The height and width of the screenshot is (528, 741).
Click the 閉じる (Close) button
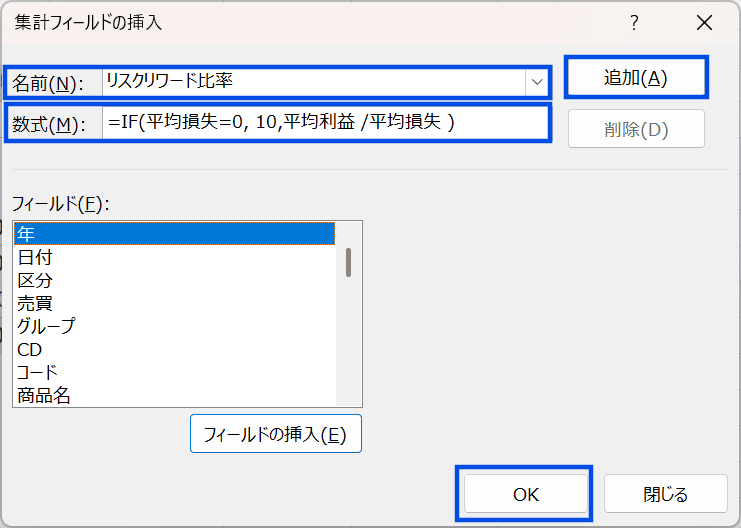(x=665, y=494)
